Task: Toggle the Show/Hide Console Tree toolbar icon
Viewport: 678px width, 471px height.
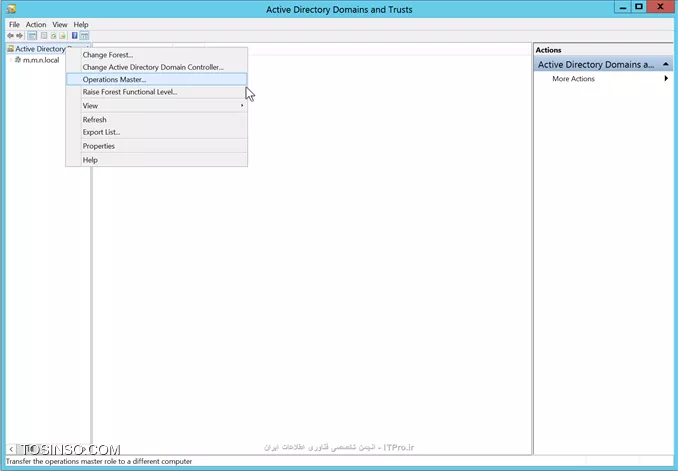Action: (32, 35)
